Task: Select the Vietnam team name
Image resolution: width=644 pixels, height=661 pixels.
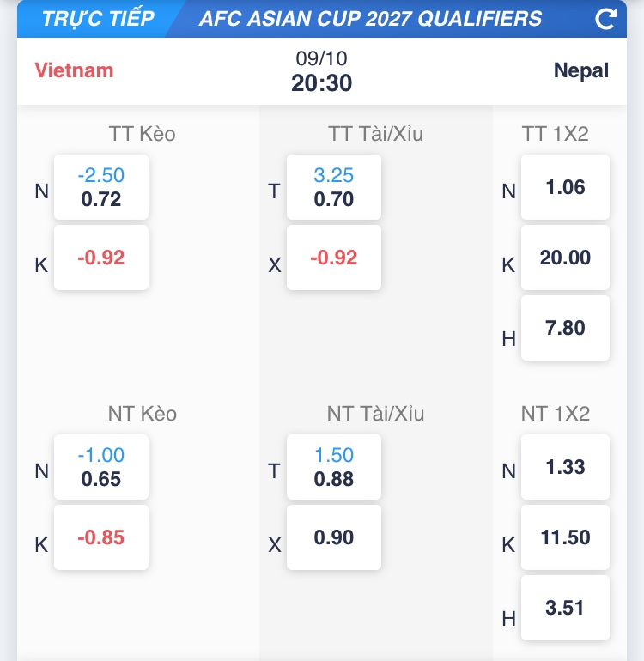Action: point(74,70)
